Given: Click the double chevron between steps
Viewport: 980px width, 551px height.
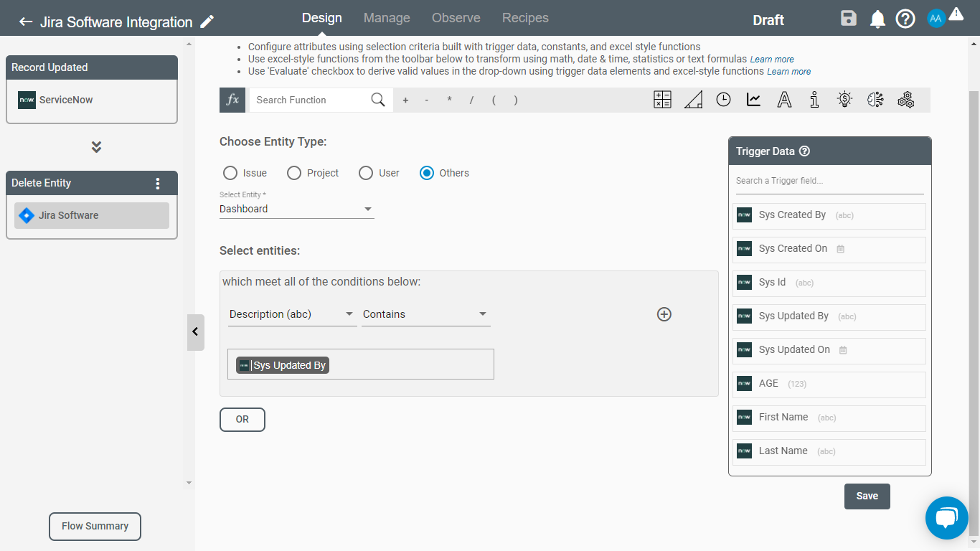Looking at the screenshot, I should 96,146.
